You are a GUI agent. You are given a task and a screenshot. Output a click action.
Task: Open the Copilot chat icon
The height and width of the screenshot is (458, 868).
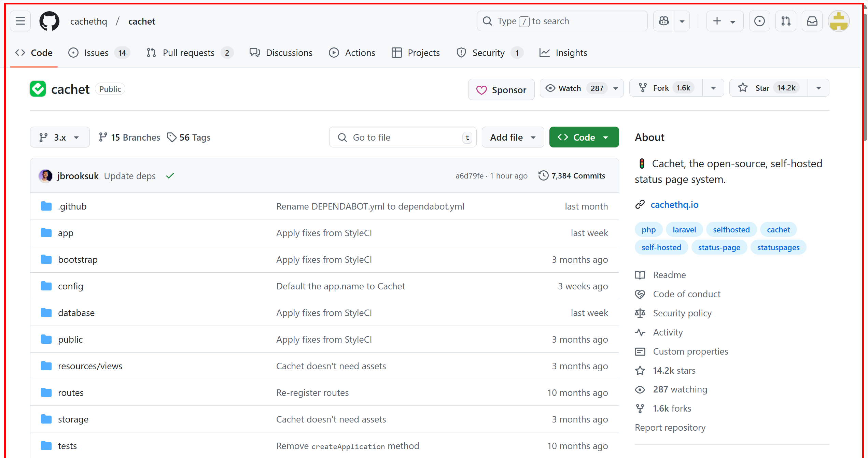tap(664, 21)
